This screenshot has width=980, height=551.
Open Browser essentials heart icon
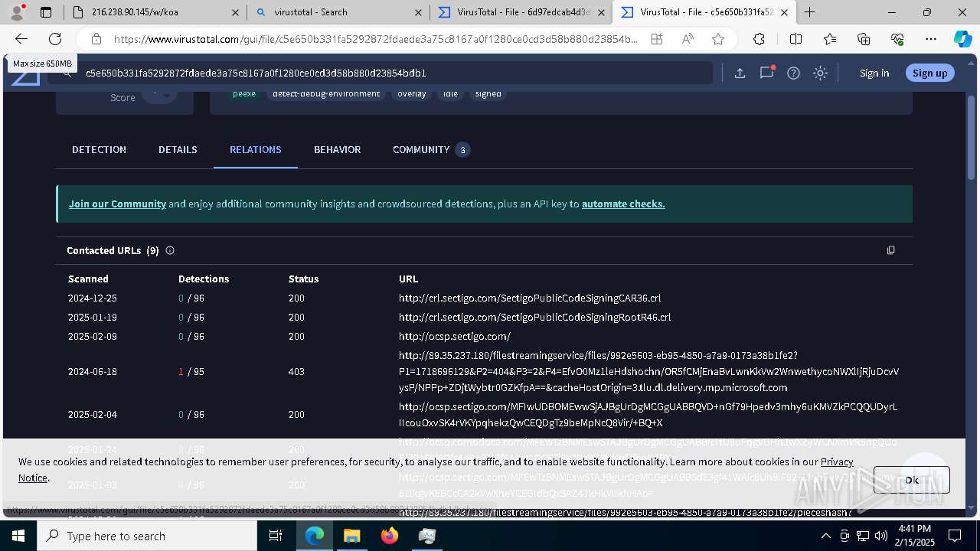coord(897,39)
